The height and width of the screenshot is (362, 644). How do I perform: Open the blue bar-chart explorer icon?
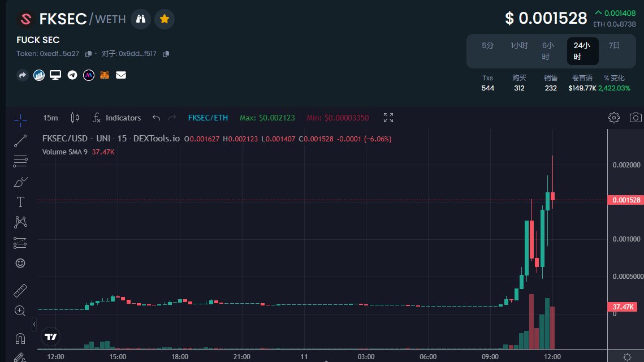coord(39,75)
